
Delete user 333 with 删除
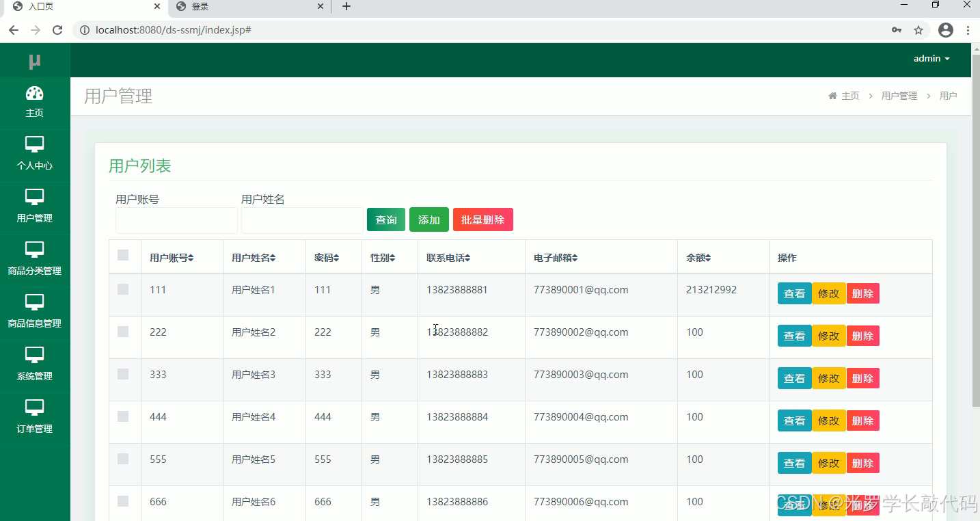click(x=863, y=378)
